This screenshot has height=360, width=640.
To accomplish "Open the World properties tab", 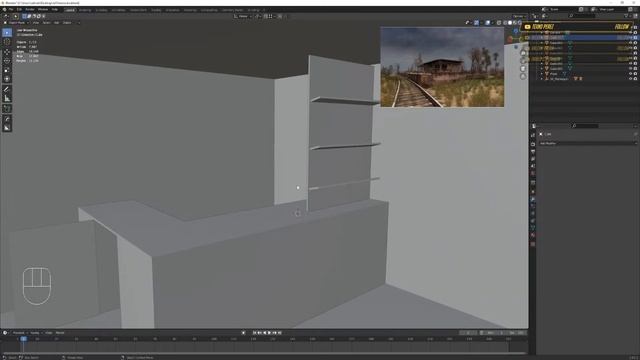I will tap(533, 173).
